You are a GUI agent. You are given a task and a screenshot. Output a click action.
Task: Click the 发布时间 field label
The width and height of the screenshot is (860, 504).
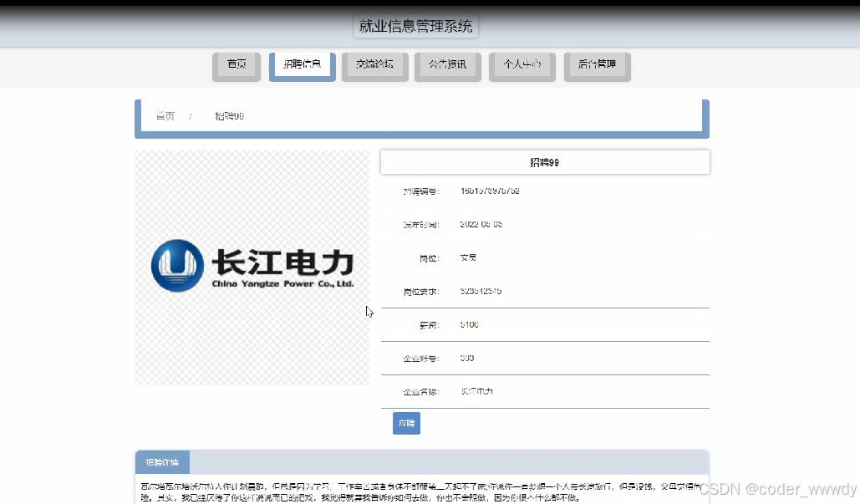click(421, 225)
